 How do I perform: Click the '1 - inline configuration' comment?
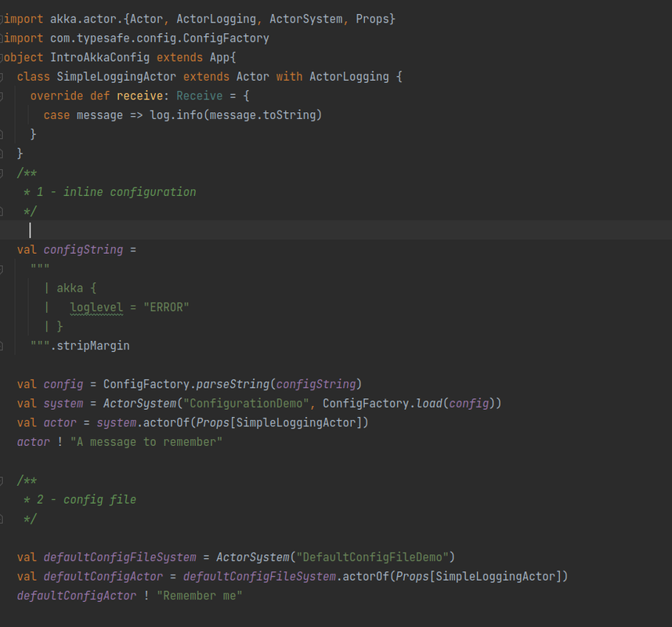click(x=116, y=192)
